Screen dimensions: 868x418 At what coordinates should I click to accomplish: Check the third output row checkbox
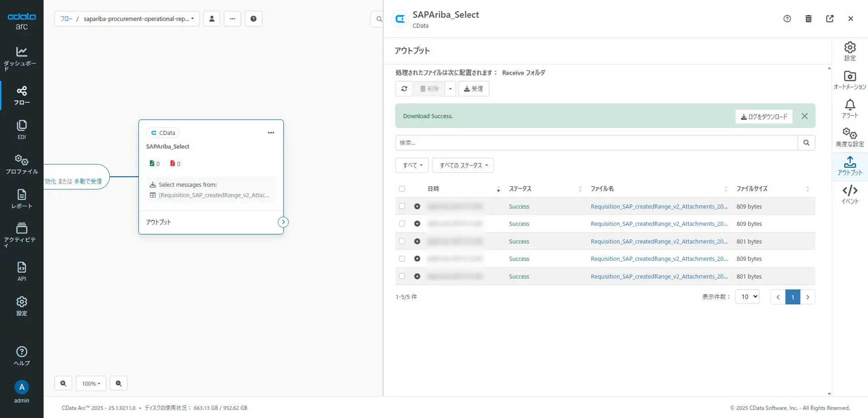click(402, 241)
